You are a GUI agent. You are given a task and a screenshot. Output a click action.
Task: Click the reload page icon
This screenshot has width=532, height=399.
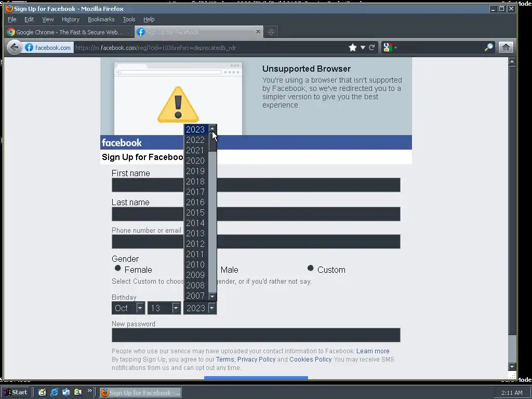[372, 47]
